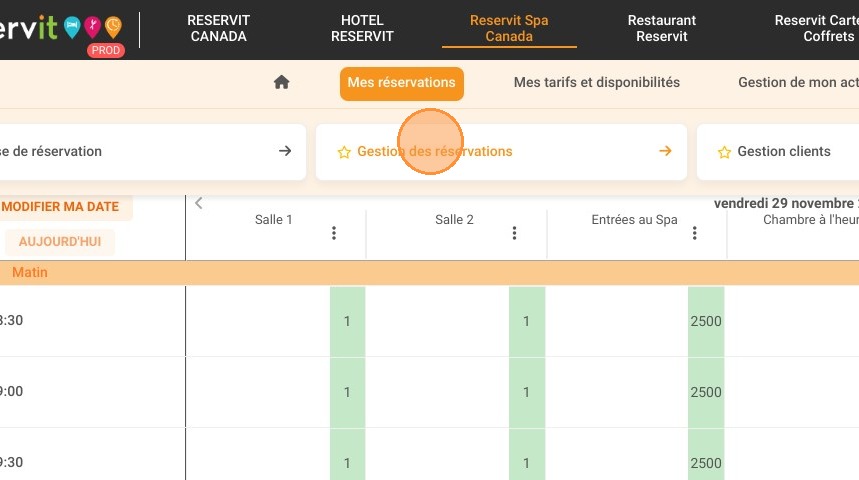Navigate to previous columns with left chevron
859x480 pixels.
pyautogui.click(x=199, y=203)
